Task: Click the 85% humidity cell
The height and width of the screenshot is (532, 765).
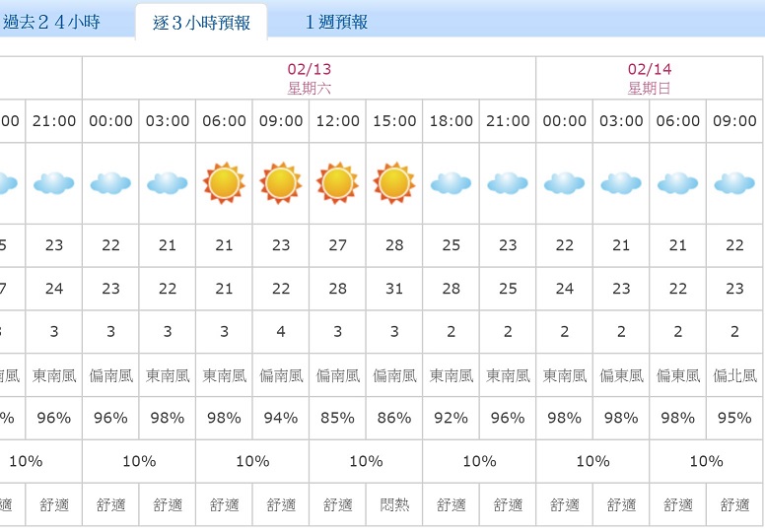Action: pos(337,418)
